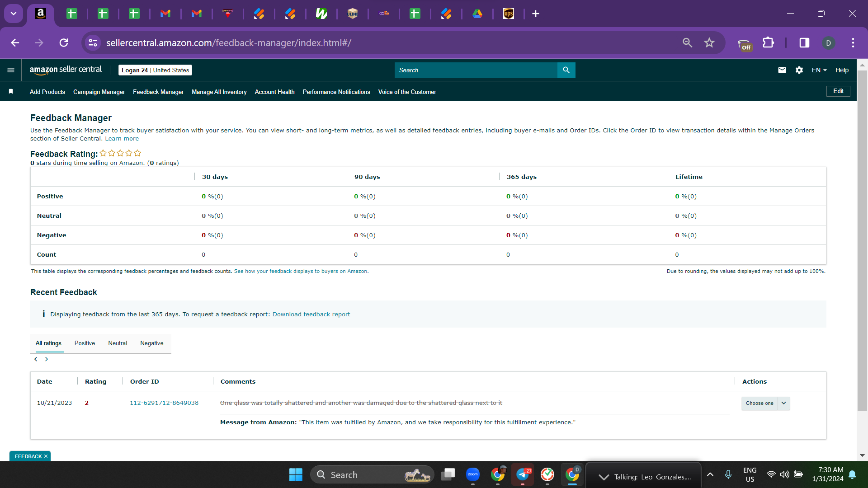Open Manage All Inventory in favorites bar
This screenshot has height=488, width=868.
[x=219, y=92]
